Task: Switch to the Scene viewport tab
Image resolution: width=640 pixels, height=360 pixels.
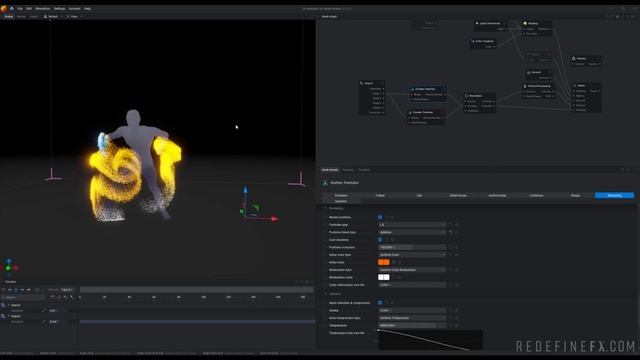Action: click(9, 17)
